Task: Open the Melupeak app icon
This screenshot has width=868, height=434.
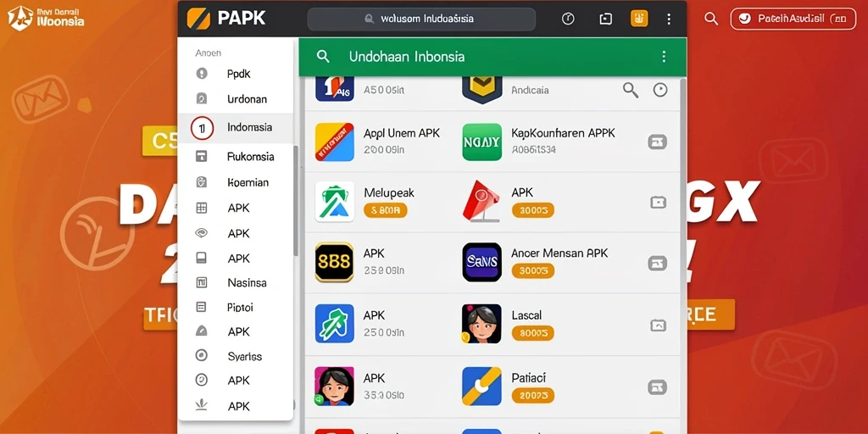Action: 334,202
